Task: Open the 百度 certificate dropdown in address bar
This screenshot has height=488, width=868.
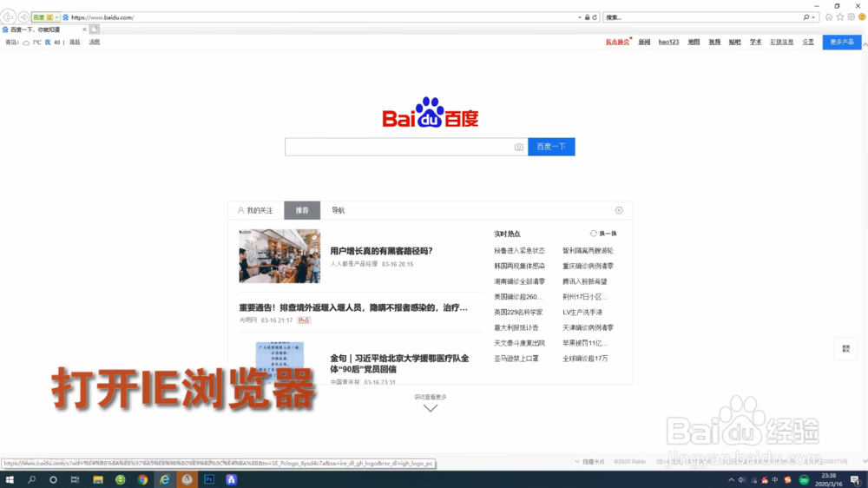Action: 45,17
